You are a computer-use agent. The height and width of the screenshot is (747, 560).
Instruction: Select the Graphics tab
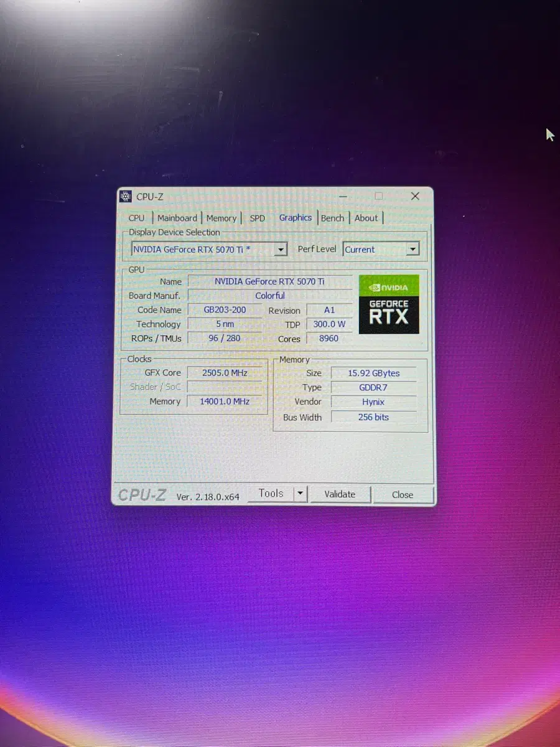(295, 217)
